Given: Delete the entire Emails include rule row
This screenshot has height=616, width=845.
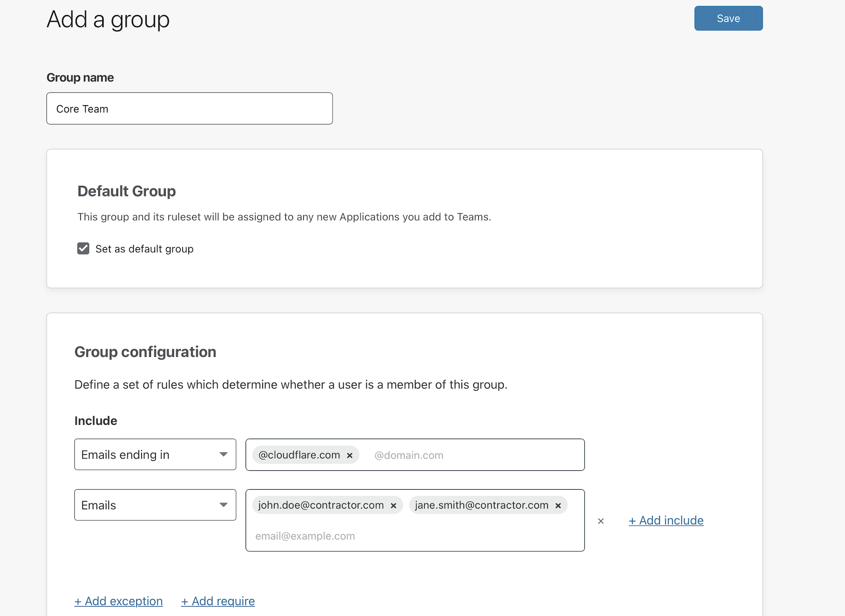Looking at the screenshot, I should pos(600,521).
